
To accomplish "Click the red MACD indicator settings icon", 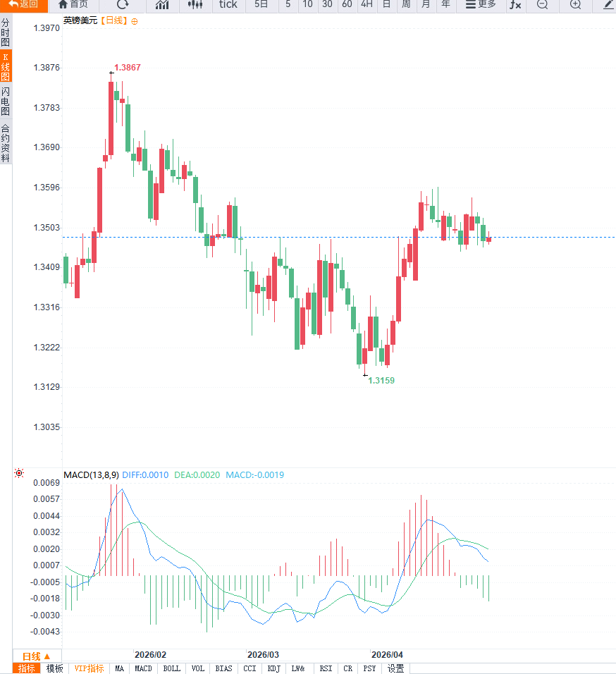I will [19, 473].
